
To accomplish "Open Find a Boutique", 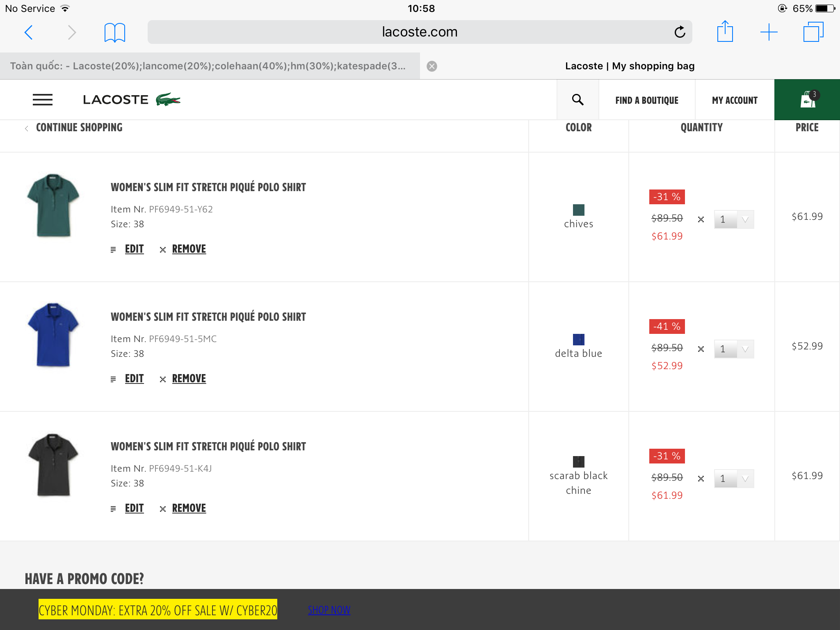I will [x=647, y=100].
